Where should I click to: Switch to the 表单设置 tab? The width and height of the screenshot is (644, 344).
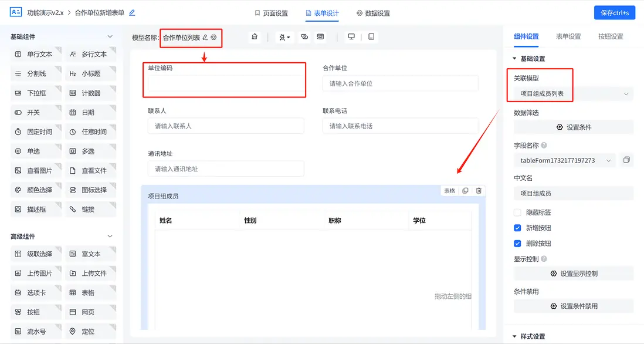[x=568, y=36]
